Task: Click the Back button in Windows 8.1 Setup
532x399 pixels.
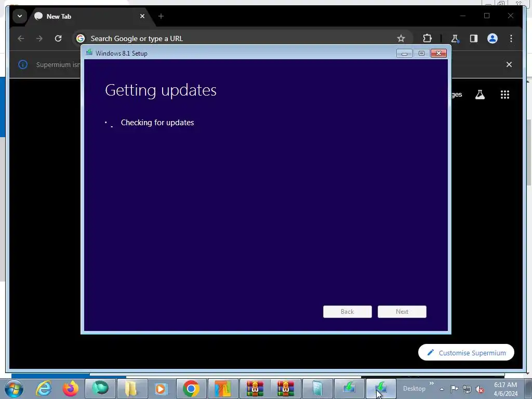Action: 348,312
